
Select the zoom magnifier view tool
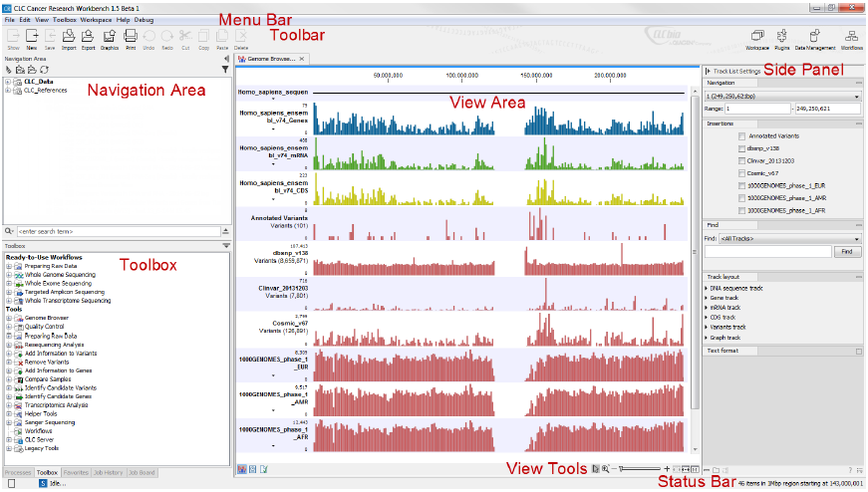[x=606, y=469]
